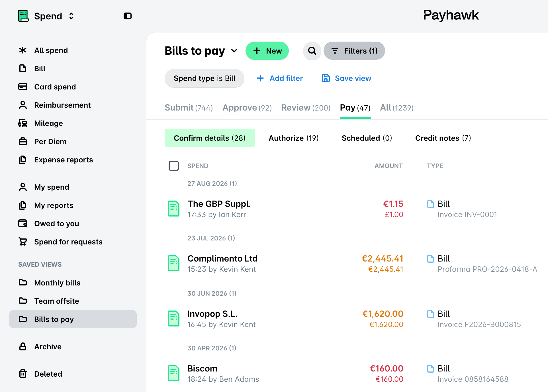Click the Reimbursement person icon
The image size is (548, 392).
coord(23,105)
